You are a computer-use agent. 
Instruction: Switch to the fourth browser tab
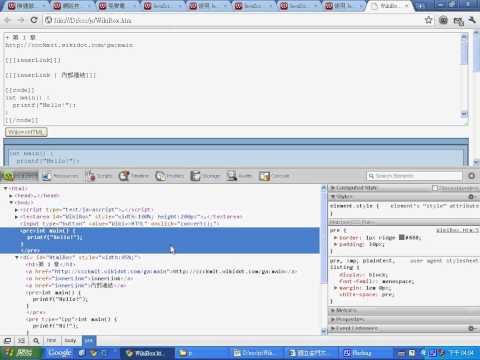[163, 6]
